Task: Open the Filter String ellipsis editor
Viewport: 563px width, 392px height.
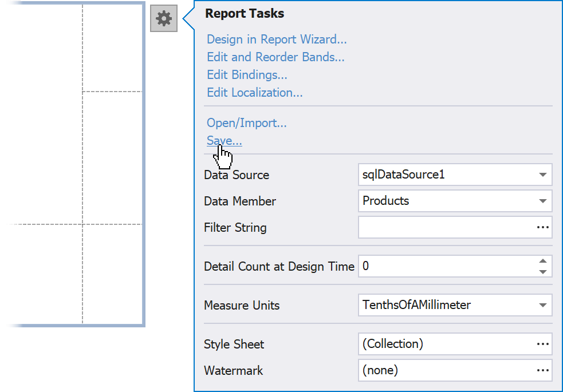Action: [542, 227]
